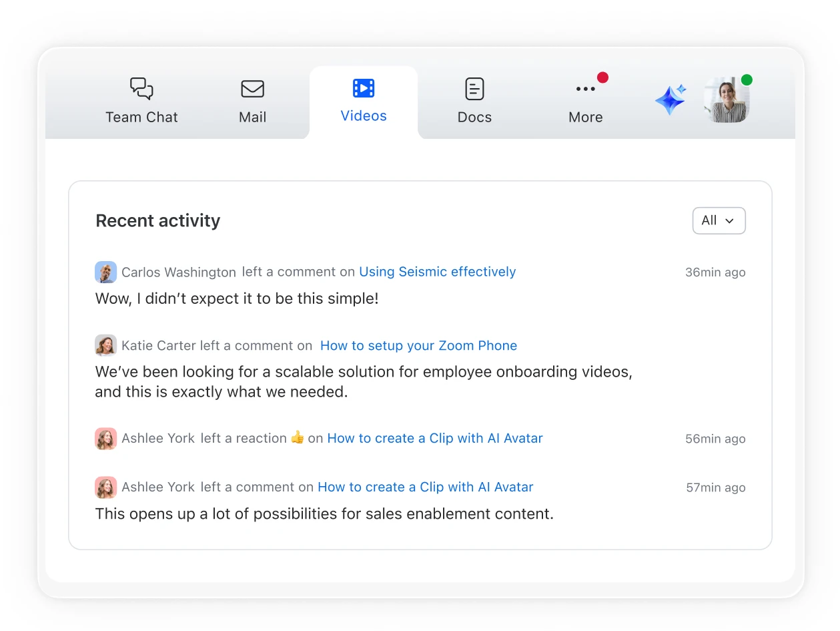
Task: Click Carlos Washington's avatar
Action: pos(105,272)
